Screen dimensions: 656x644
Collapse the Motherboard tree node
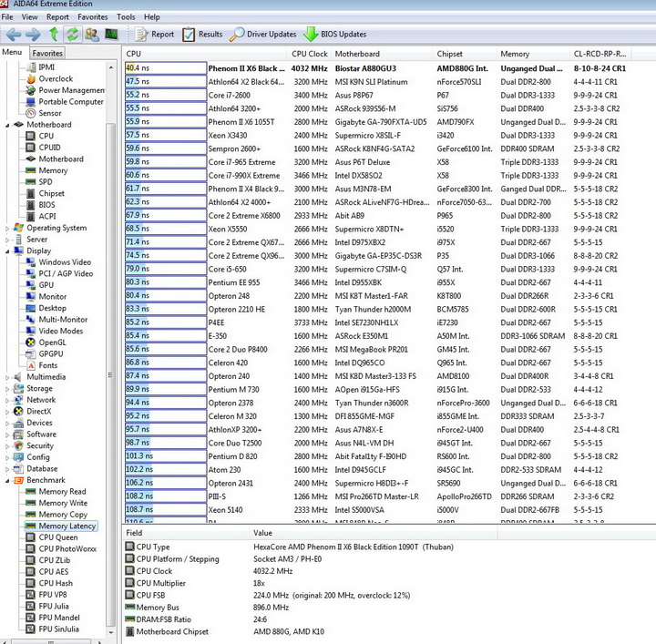click(x=7, y=125)
